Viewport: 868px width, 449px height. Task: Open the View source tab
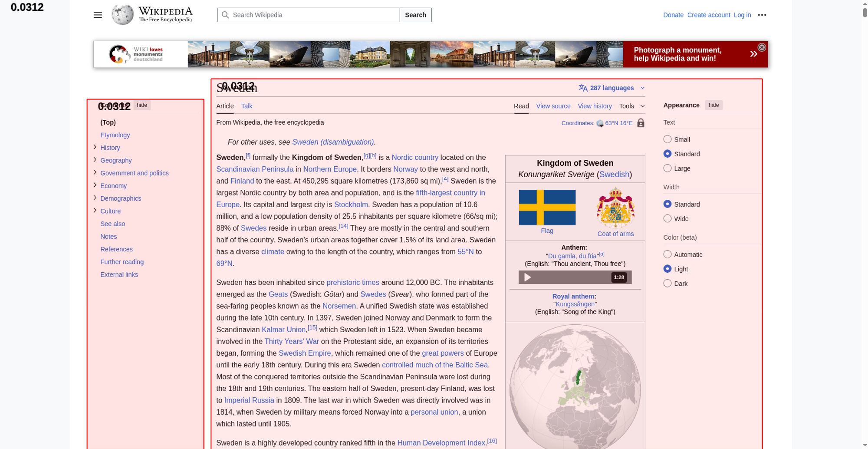coord(553,106)
